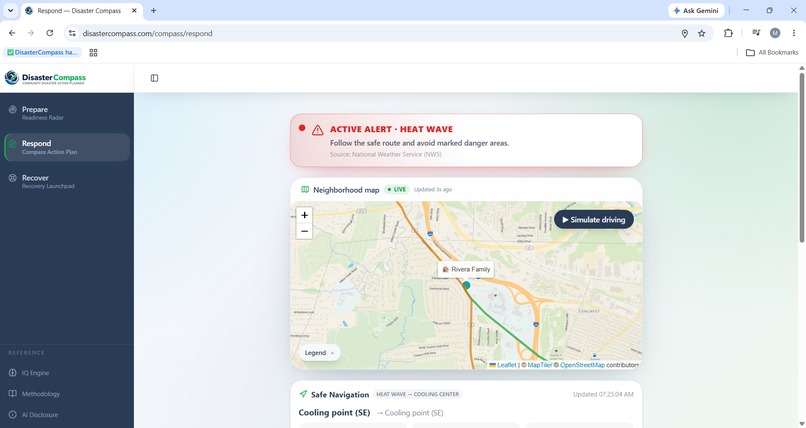Viewport: 806px width, 428px height.
Task: Start the Simulate driving playback
Action: click(594, 220)
